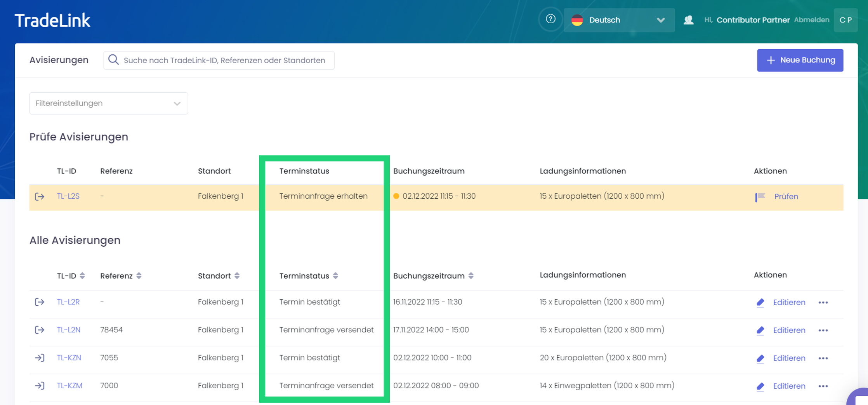Sort by Standort column header
The height and width of the screenshot is (405, 868).
237,276
